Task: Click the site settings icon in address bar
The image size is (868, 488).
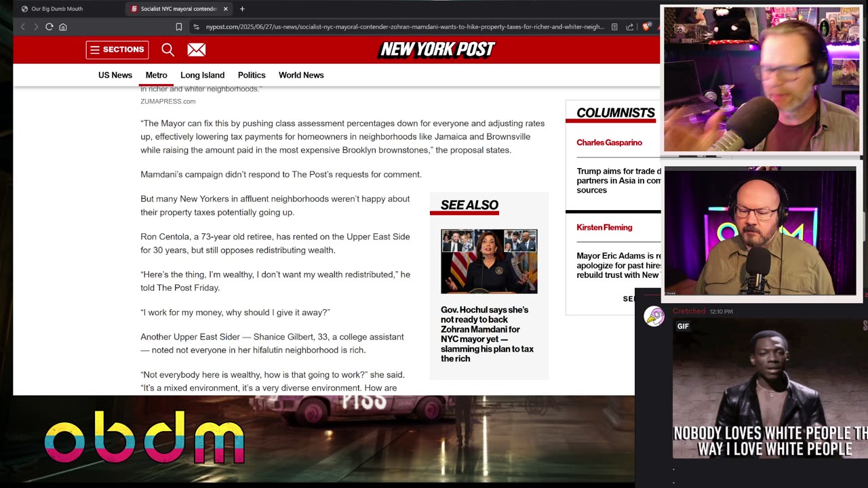Action: 197,26
